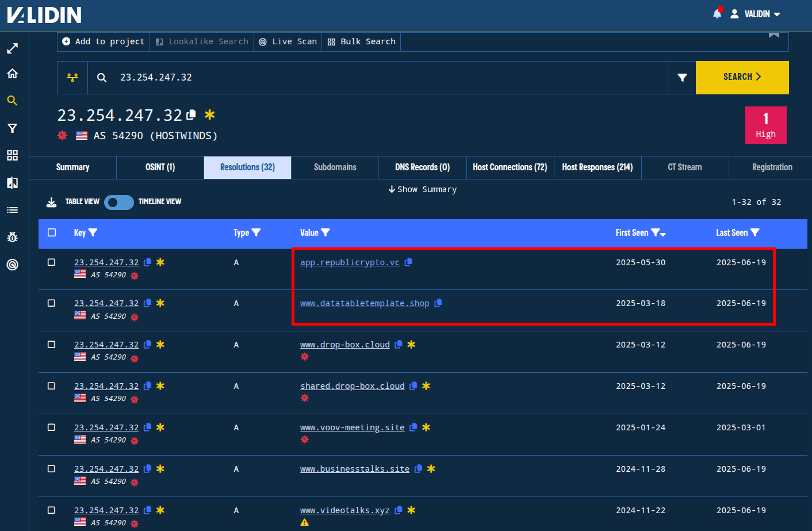Open the First Seen column filter

(x=655, y=232)
